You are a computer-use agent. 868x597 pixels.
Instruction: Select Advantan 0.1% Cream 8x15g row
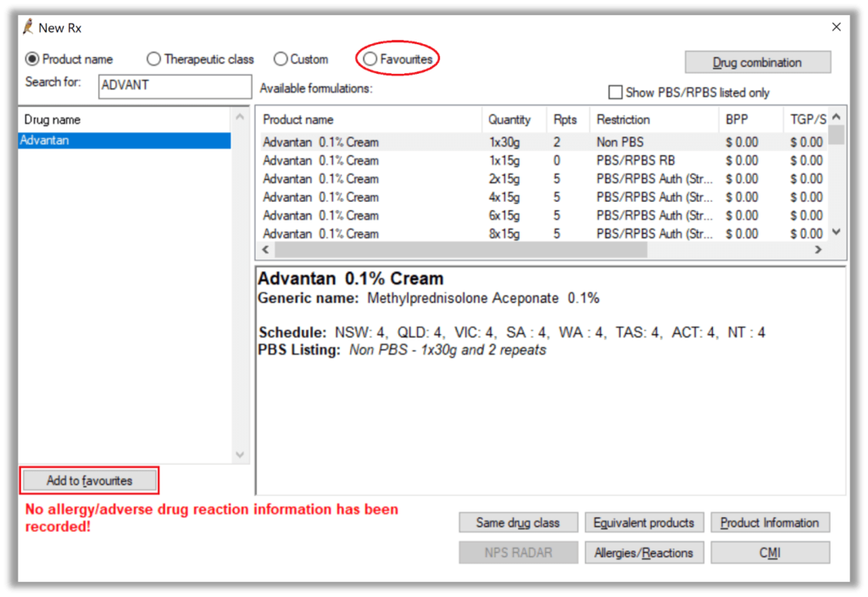[x=543, y=233]
